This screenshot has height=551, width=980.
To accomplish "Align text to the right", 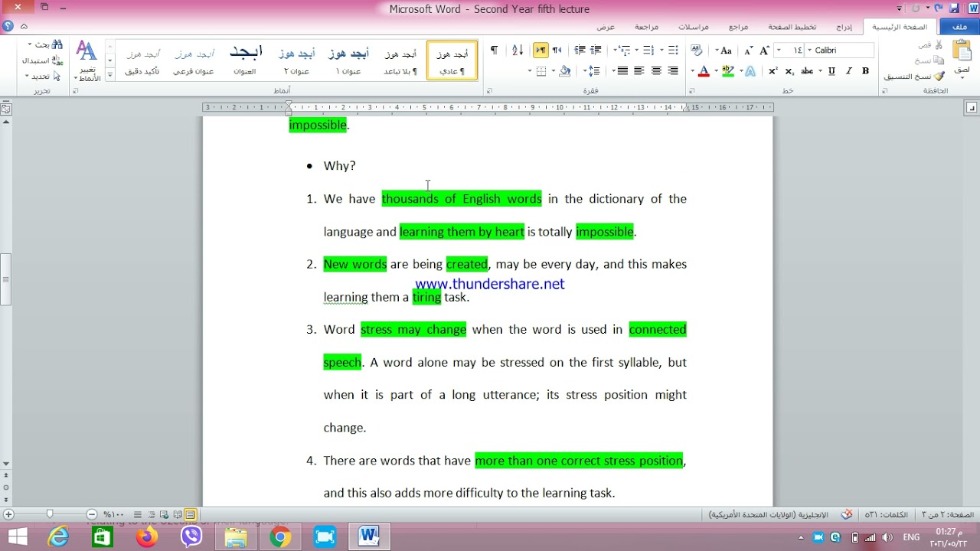I will tap(673, 71).
